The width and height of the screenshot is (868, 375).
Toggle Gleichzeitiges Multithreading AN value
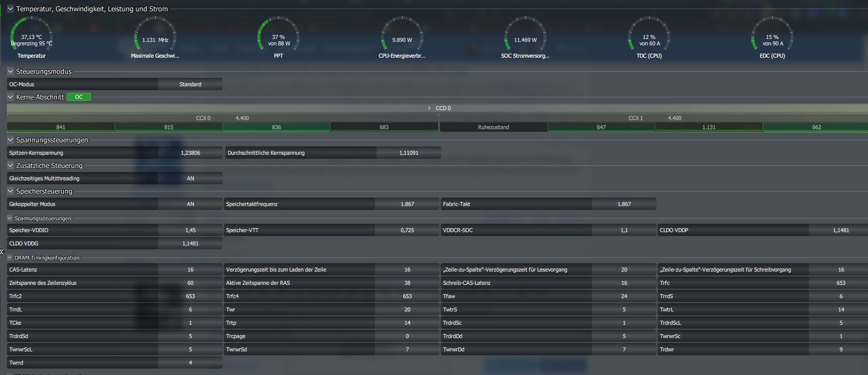point(190,178)
